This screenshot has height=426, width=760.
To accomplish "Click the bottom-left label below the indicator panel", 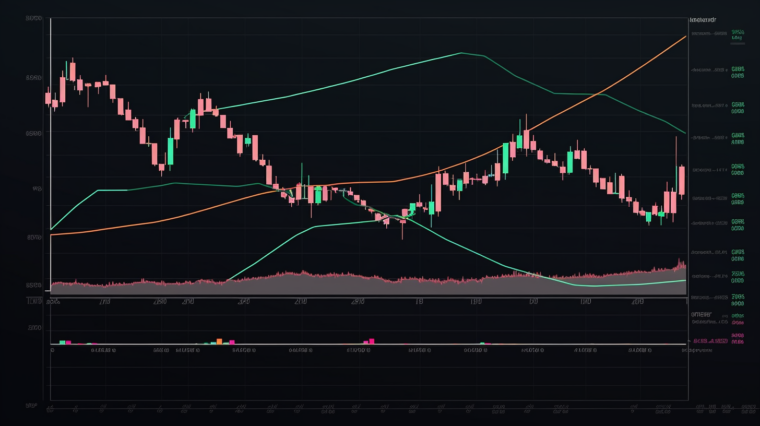I will coord(31,408).
